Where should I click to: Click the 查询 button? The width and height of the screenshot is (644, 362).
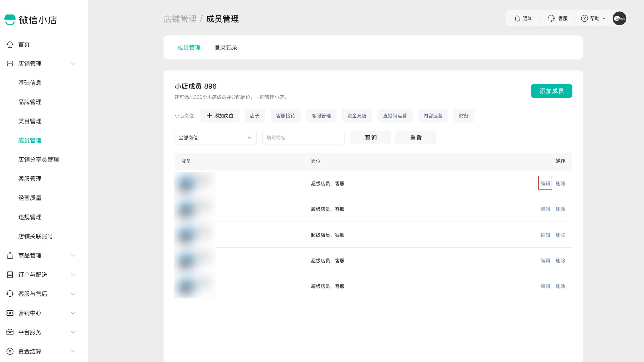pos(370,138)
